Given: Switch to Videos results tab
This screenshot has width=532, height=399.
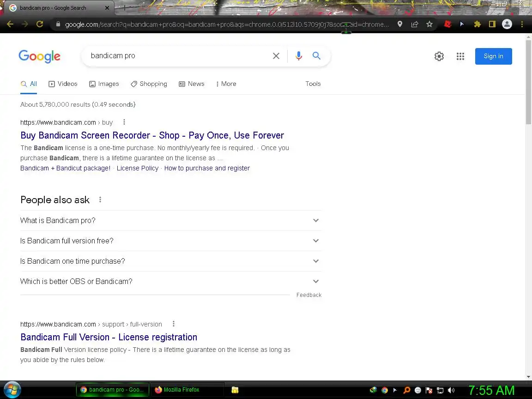Looking at the screenshot, I should click(63, 84).
